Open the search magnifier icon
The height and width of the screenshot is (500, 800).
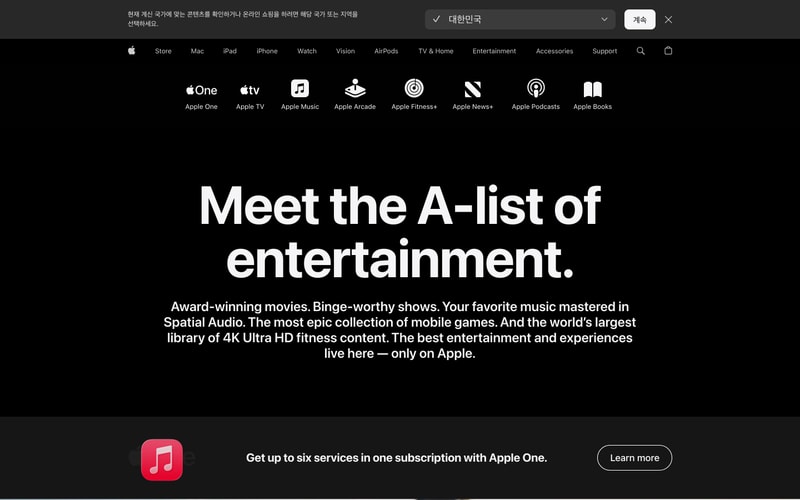coord(641,51)
